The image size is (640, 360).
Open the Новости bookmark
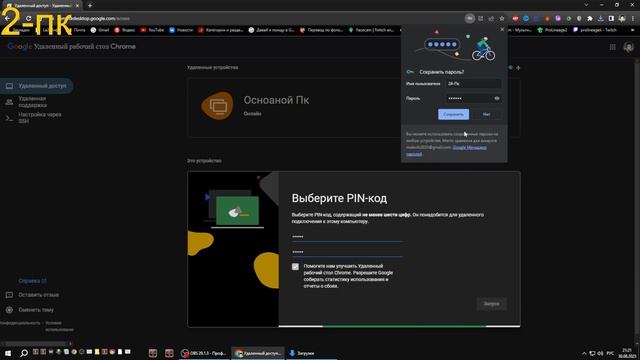pos(181,30)
